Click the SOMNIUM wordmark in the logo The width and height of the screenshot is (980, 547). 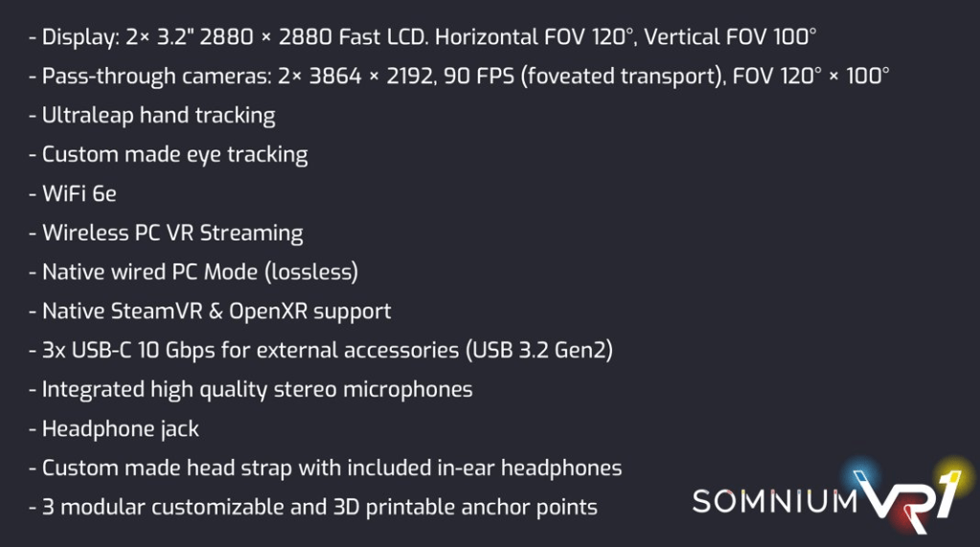point(774,501)
